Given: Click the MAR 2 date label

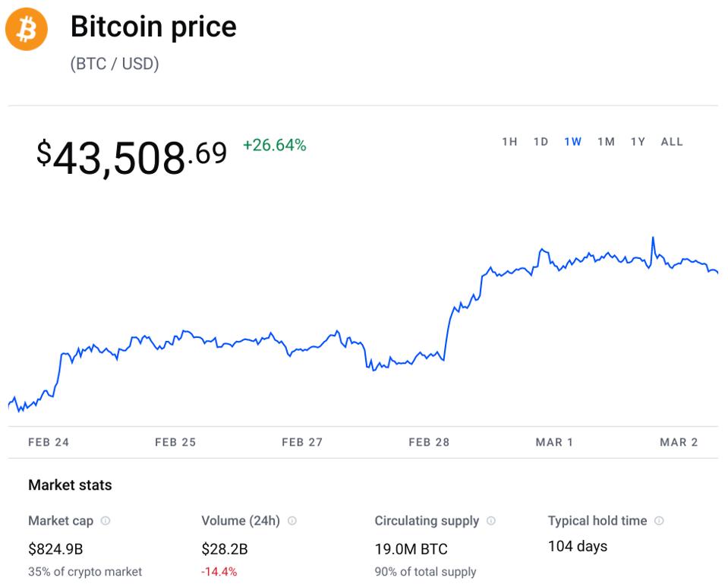Looking at the screenshot, I should pos(679,442).
